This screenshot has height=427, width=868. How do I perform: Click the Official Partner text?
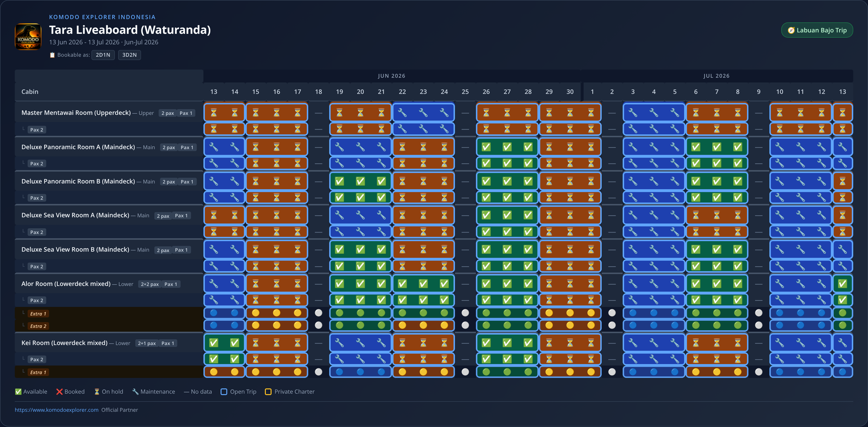tap(120, 410)
